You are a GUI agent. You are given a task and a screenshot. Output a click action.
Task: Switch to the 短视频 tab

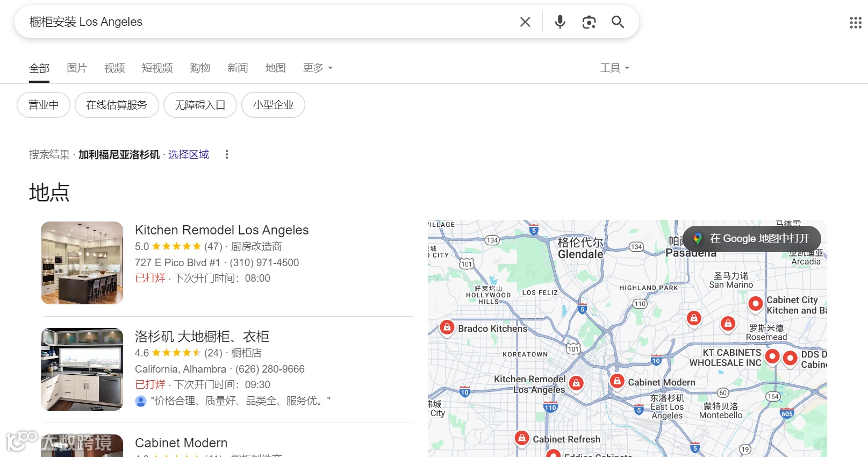[x=157, y=68]
